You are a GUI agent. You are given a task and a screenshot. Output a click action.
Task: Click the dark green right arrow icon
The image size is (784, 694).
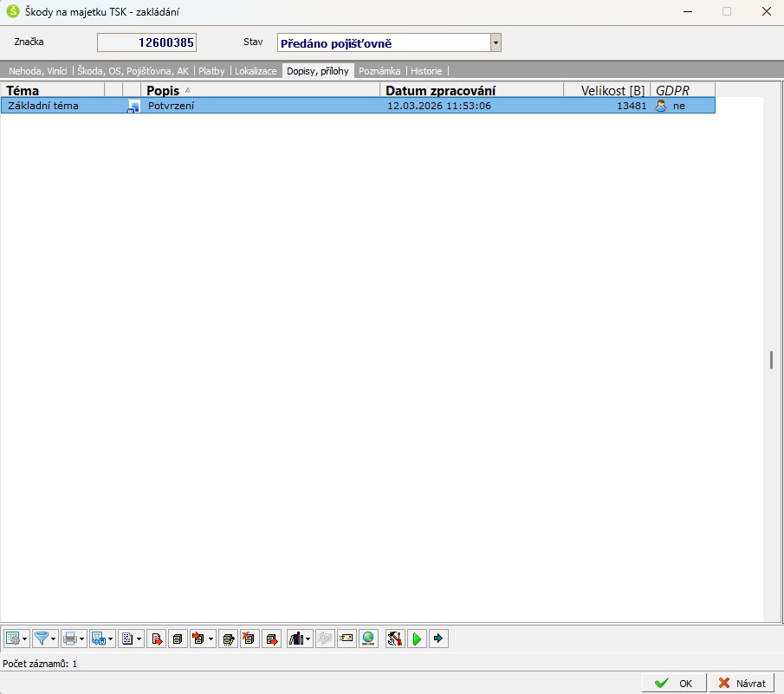point(438,639)
